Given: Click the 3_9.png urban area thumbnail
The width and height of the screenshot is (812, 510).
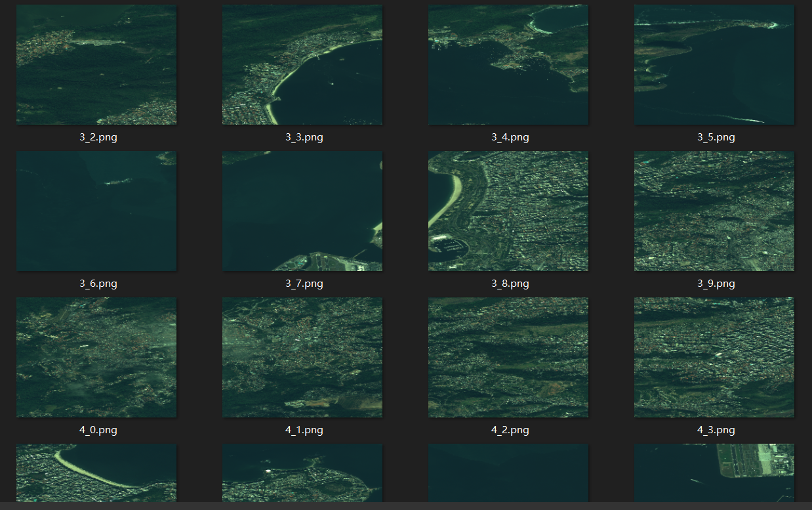Looking at the screenshot, I should (714, 211).
